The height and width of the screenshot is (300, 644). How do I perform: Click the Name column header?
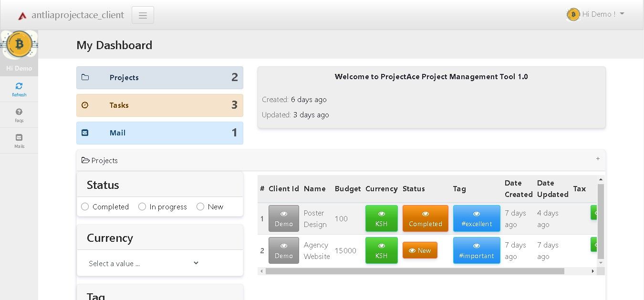click(315, 189)
